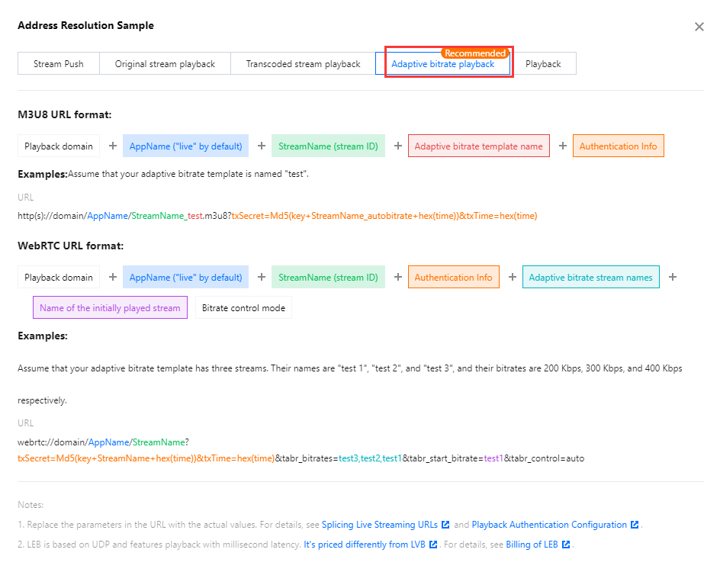This screenshot has width=720, height=588.
Task: Open the Original stream playback tab
Action: coord(165,64)
